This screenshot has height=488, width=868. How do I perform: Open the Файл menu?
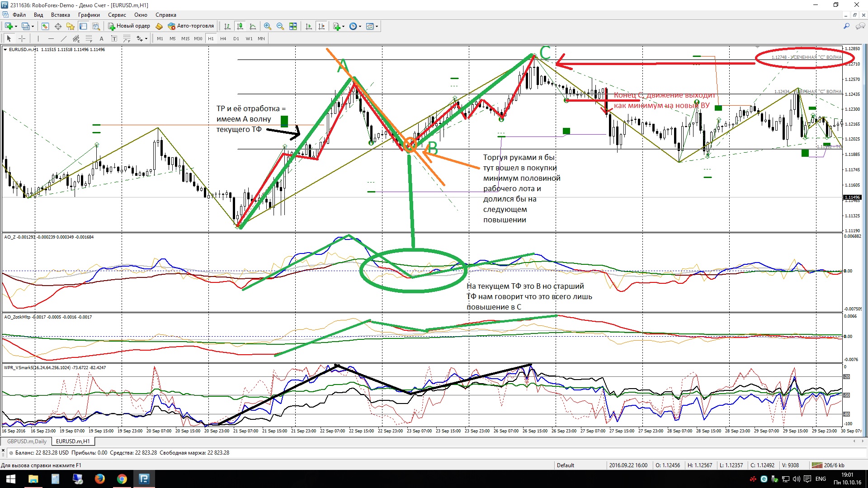19,15
